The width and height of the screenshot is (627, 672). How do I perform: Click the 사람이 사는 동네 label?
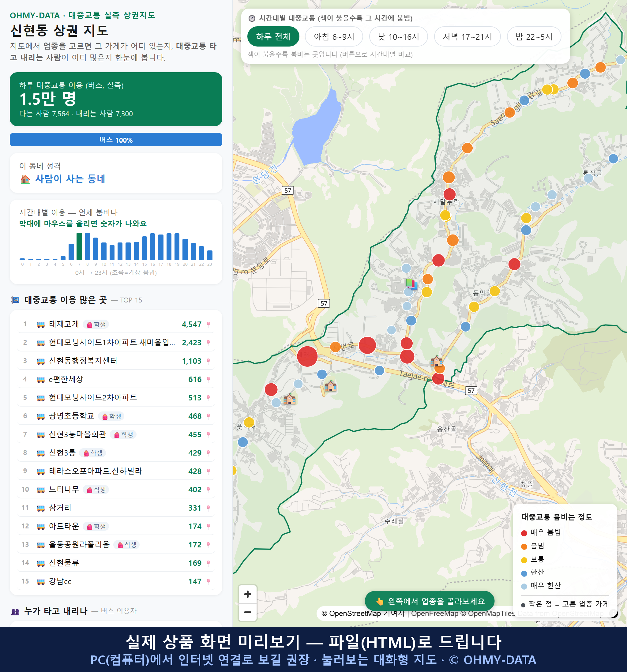pyautogui.click(x=70, y=179)
